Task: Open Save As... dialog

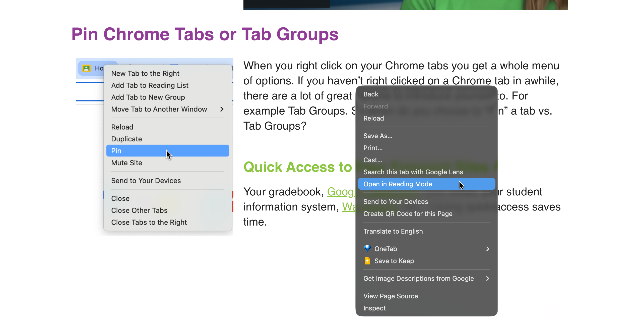Action: pos(378,136)
